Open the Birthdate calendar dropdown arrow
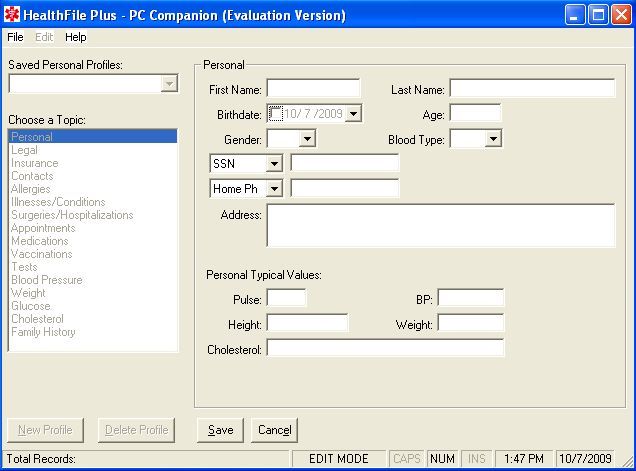 (x=353, y=113)
